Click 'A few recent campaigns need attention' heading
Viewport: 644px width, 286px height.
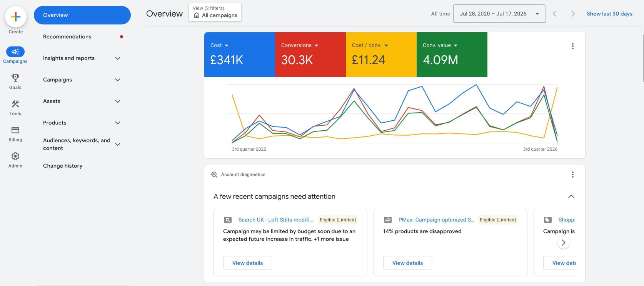(274, 196)
